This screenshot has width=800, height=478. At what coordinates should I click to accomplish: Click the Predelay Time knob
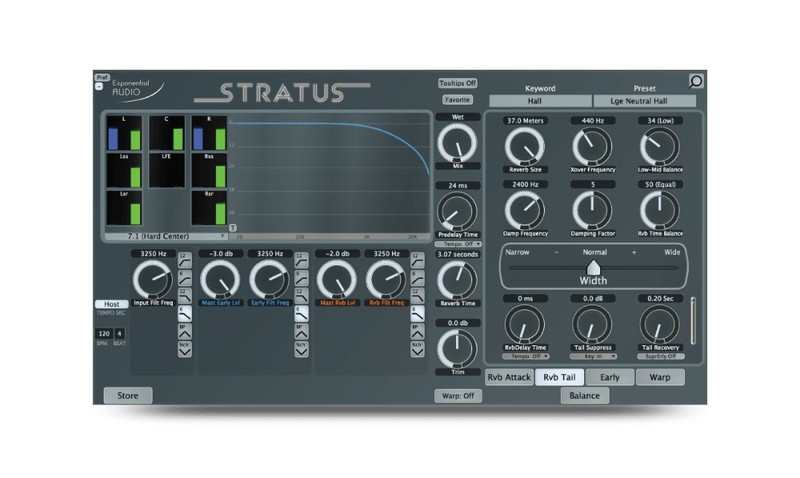click(458, 212)
